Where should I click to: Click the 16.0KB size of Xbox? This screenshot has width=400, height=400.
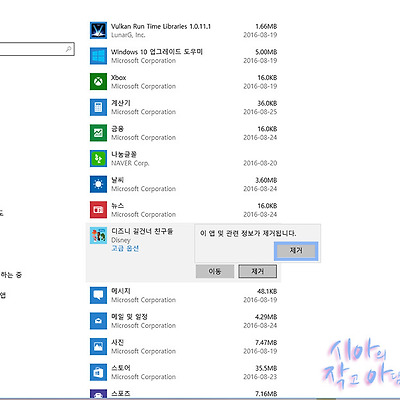pyautogui.click(x=267, y=78)
